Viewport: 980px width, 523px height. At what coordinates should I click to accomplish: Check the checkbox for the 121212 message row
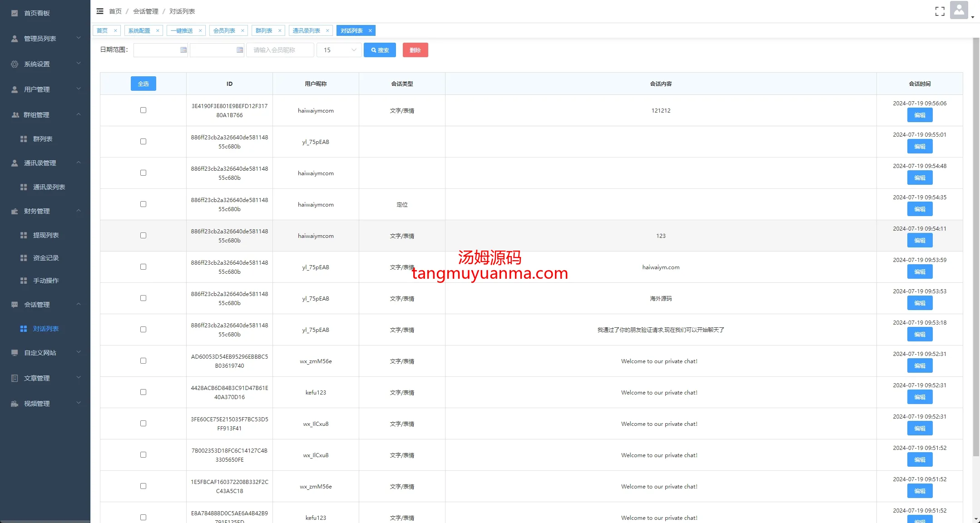tap(143, 110)
